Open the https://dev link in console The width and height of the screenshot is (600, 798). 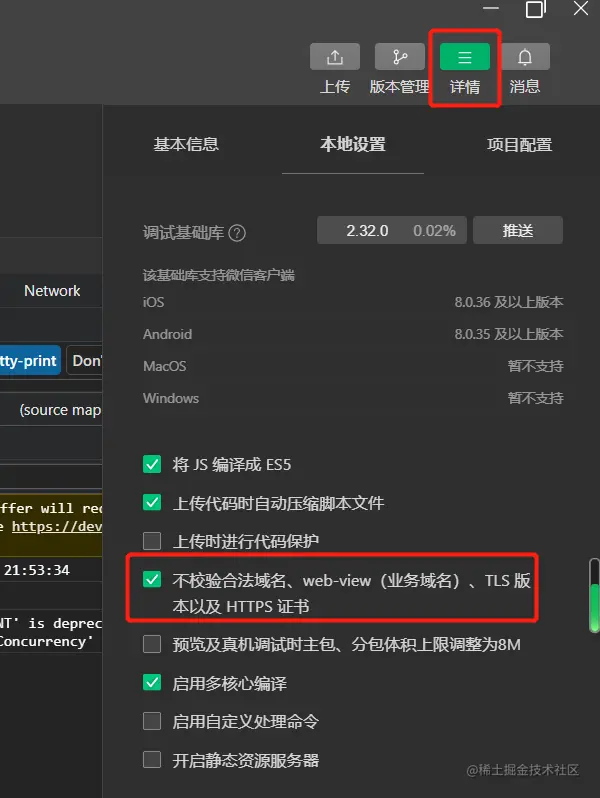coord(57,526)
